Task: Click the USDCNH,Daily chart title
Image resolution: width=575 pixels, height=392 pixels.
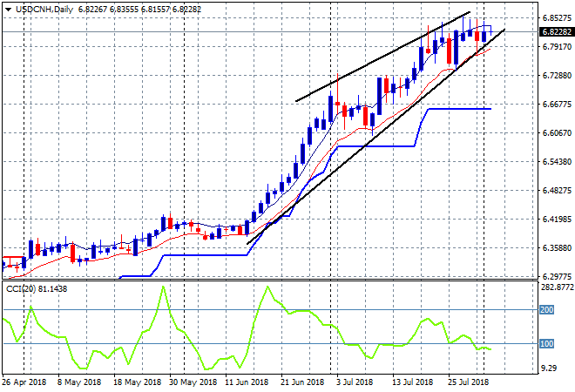Action: (44, 10)
